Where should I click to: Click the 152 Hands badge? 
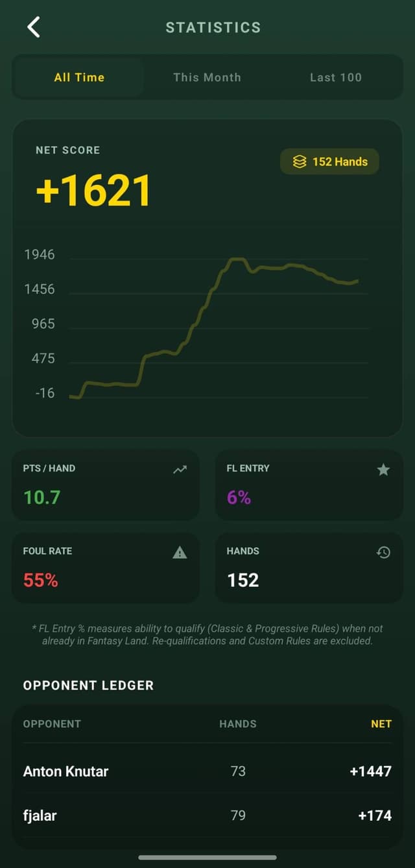(329, 162)
